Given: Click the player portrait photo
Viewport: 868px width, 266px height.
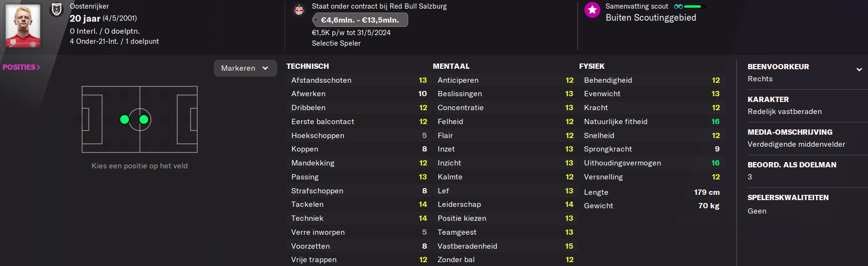Looking at the screenshot, I should [23, 25].
